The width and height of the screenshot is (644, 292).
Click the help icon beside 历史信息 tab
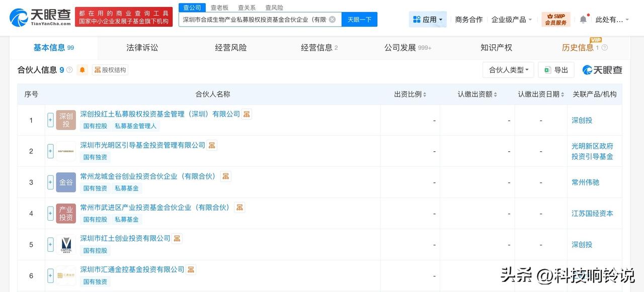pos(604,48)
